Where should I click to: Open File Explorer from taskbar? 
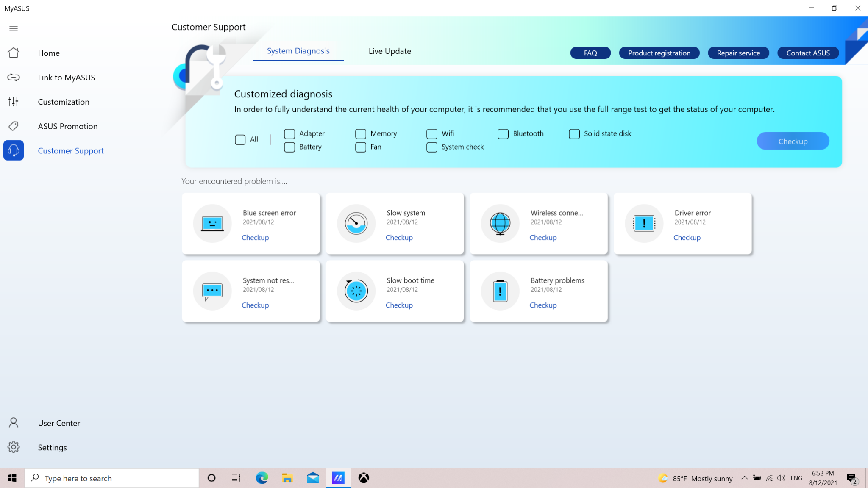[x=287, y=478]
